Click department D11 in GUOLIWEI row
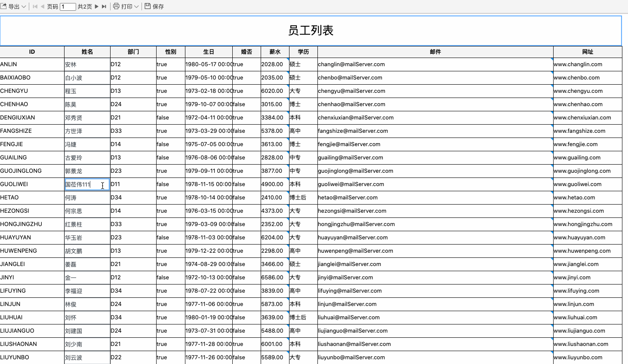This screenshot has height=364, width=628. pyautogui.click(x=133, y=184)
